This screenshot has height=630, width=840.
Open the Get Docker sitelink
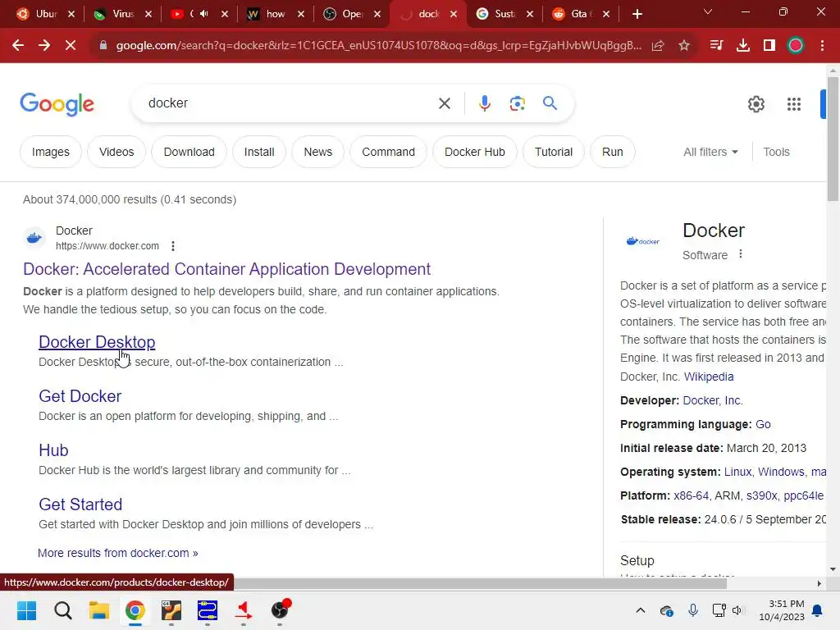80,396
